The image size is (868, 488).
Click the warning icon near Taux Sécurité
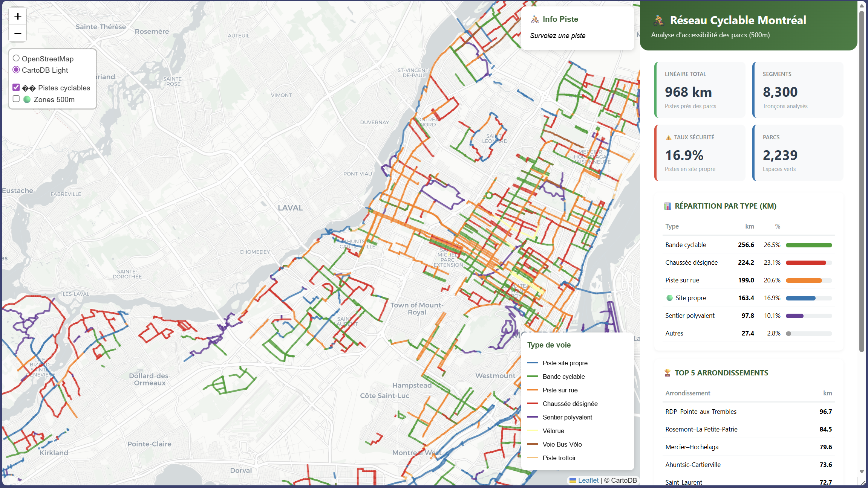coord(668,137)
